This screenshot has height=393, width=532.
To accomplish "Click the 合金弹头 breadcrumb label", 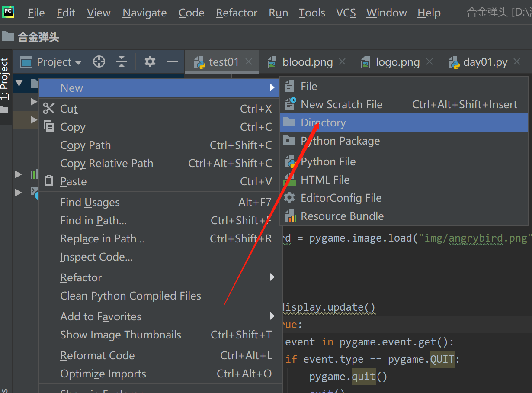I will pyautogui.click(x=38, y=37).
